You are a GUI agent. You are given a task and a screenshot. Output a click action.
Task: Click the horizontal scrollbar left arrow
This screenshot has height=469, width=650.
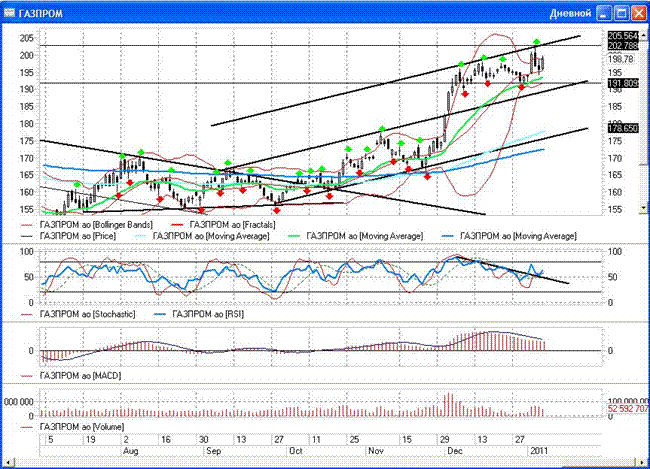point(7,461)
